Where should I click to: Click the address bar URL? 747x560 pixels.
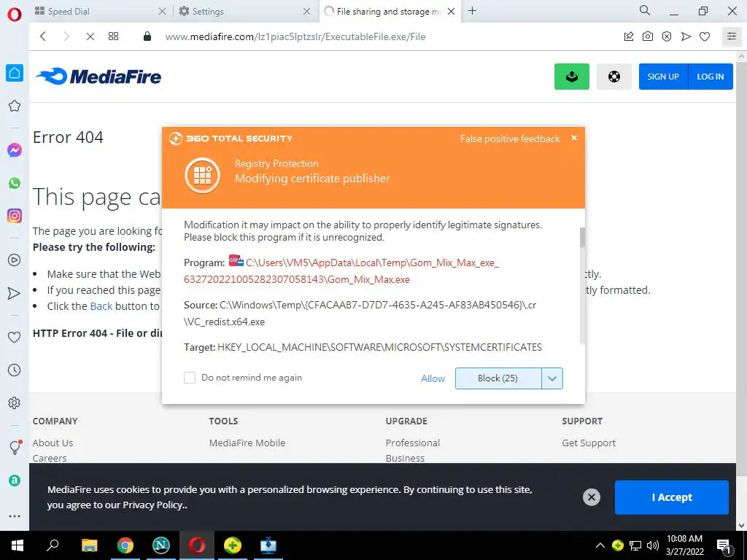tap(295, 36)
